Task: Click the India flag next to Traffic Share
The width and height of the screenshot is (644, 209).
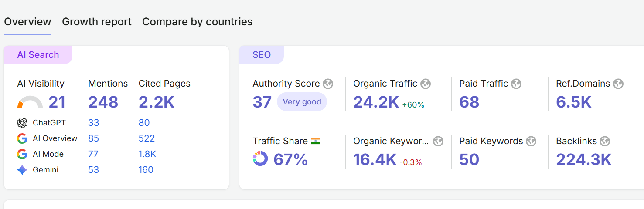Action: click(x=316, y=141)
